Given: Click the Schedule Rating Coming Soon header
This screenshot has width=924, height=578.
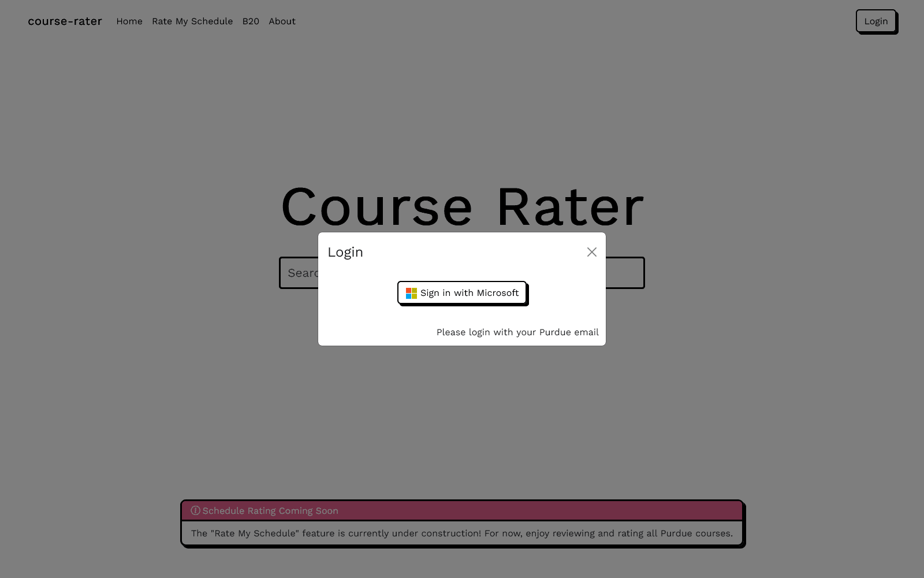Looking at the screenshot, I should coord(462,510).
